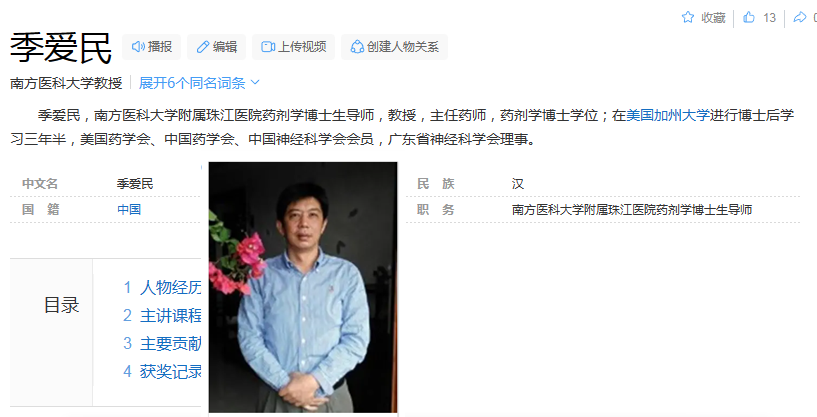Click the star favorite icon
Image resolution: width=817 pixels, height=417 pixels.
click(688, 17)
